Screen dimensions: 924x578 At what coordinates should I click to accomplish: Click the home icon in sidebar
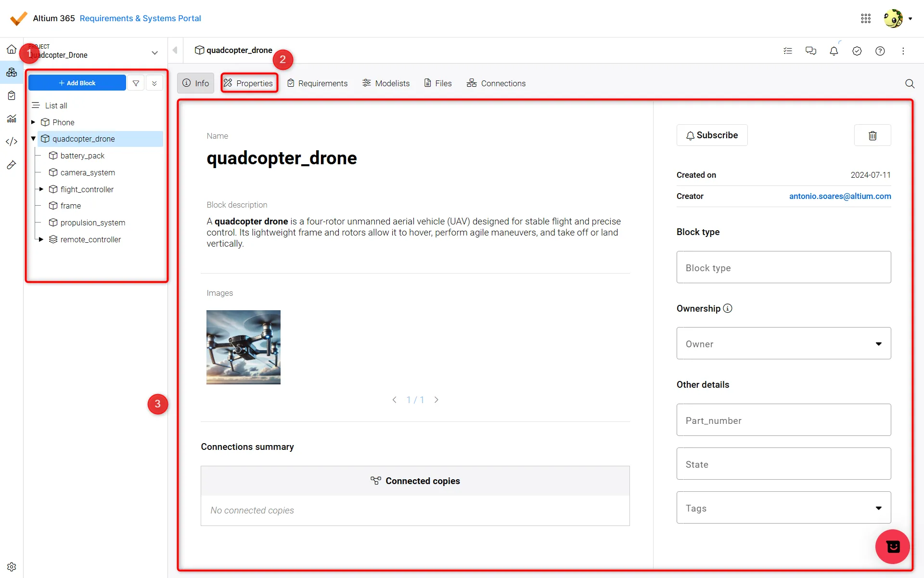pos(12,49)
